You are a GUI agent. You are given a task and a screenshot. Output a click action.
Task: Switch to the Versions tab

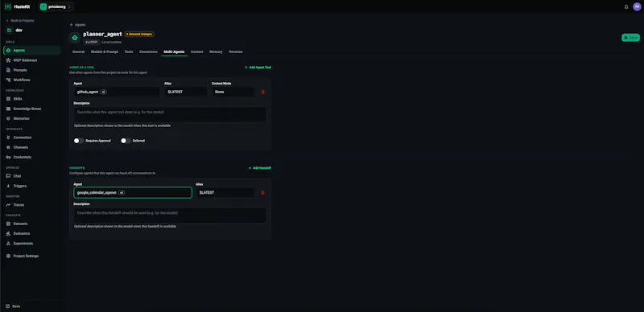(236, 51)
